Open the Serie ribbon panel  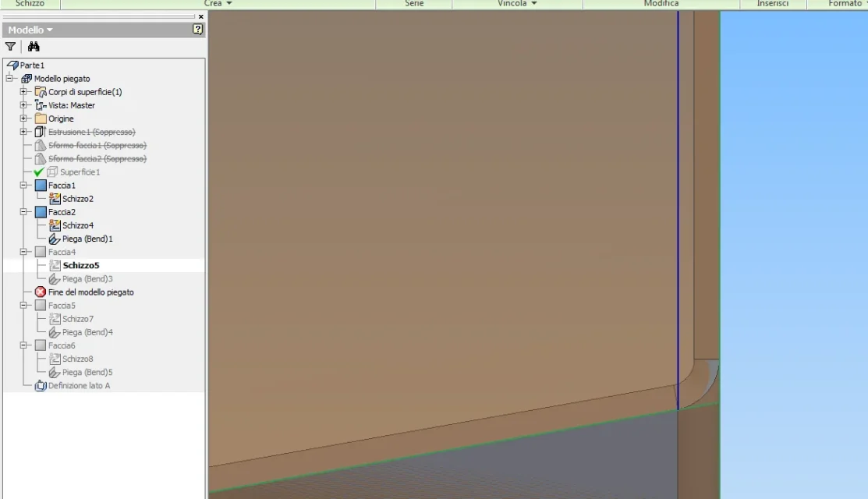click(414, 4)
